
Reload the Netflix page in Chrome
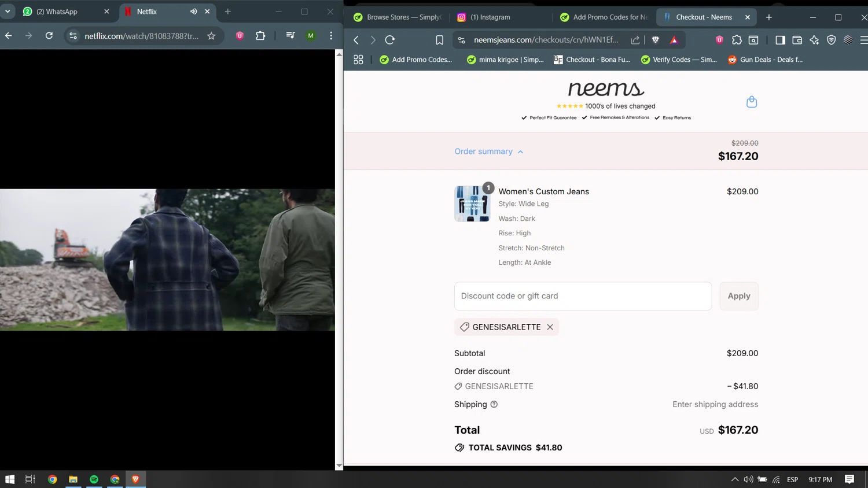point(49,36)
